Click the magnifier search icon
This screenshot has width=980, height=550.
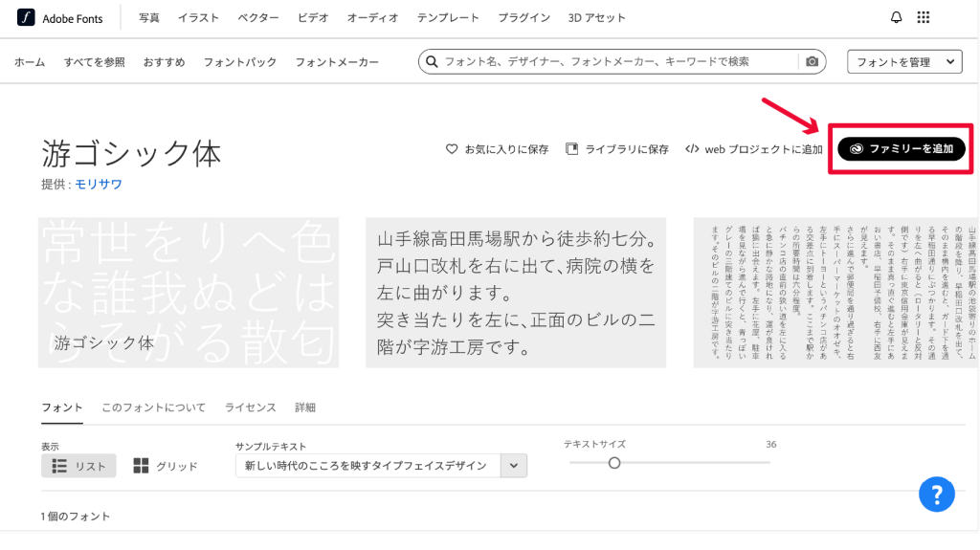(432, 62)
